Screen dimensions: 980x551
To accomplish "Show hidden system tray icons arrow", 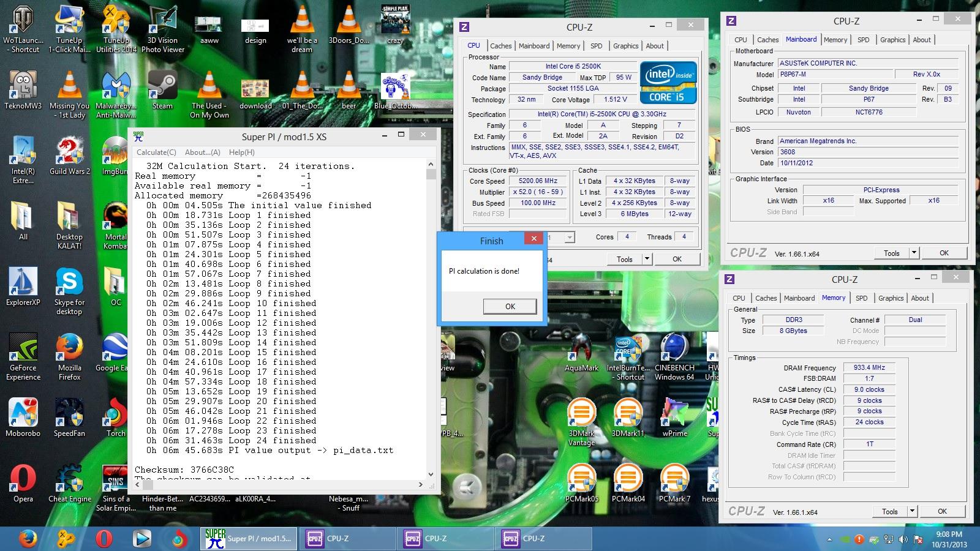I will (829, 540).
